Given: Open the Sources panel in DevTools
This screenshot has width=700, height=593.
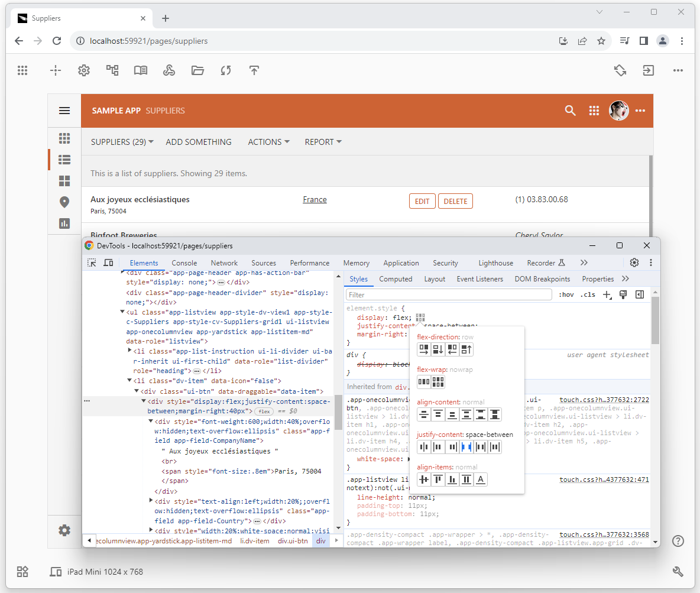Looking at the screenshot, I should click(x=264, y=263).
